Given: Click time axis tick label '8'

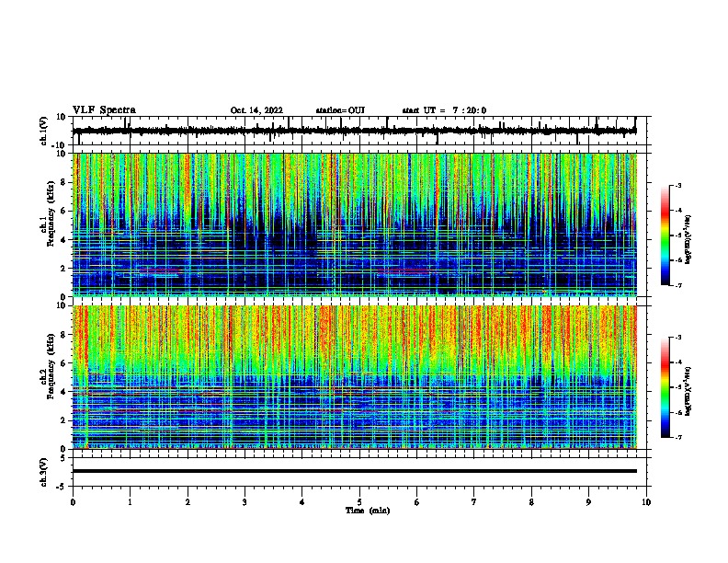Looking at the screenshot, I should pos(531,502).
